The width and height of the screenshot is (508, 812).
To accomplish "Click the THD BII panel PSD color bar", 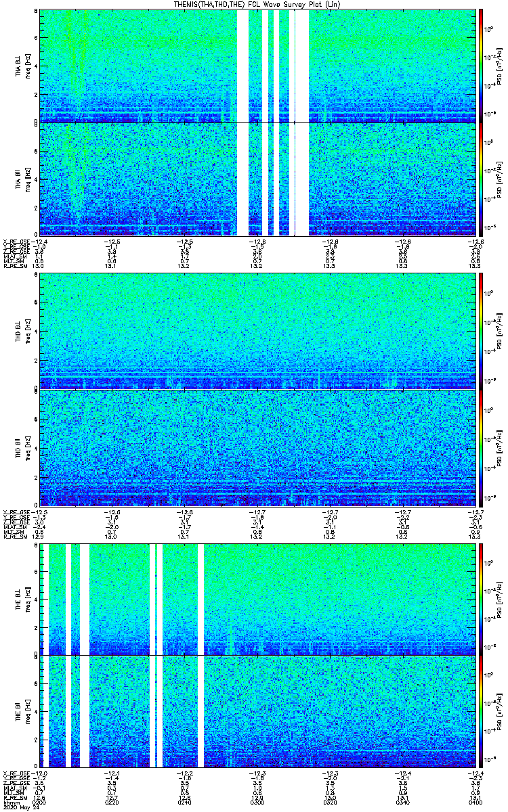I will 481,447.
